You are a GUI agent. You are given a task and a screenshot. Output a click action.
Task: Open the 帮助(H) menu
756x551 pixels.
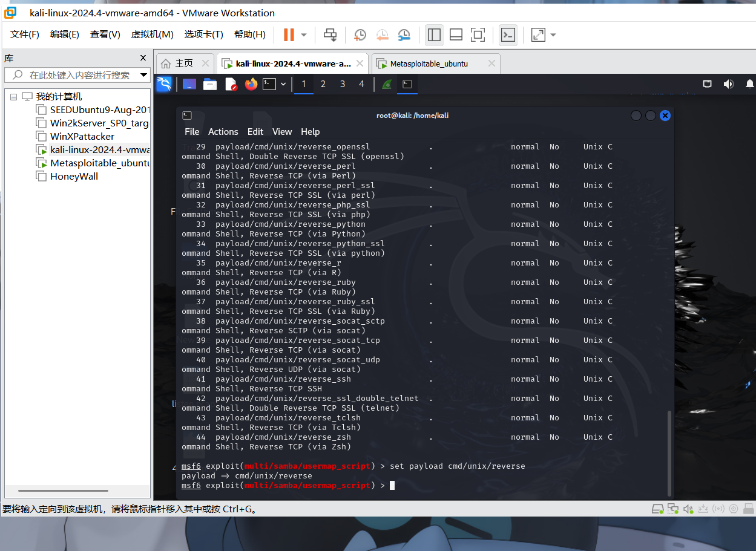point(250,34)
